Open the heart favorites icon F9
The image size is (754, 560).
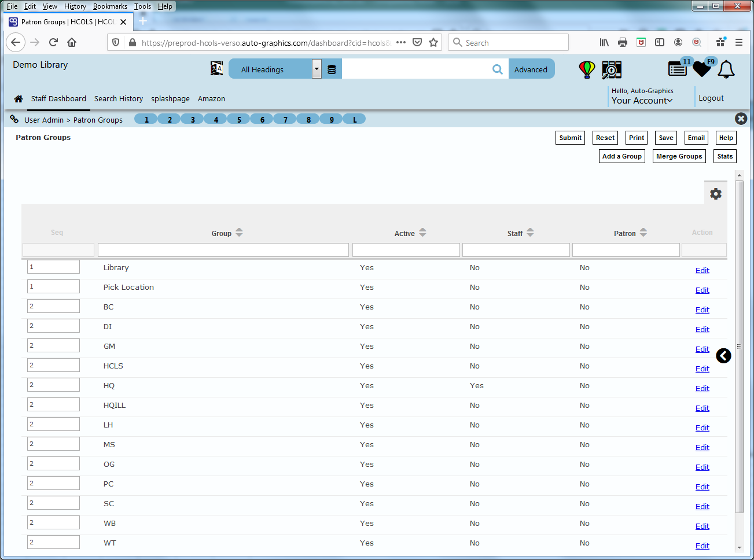(702, 68)
